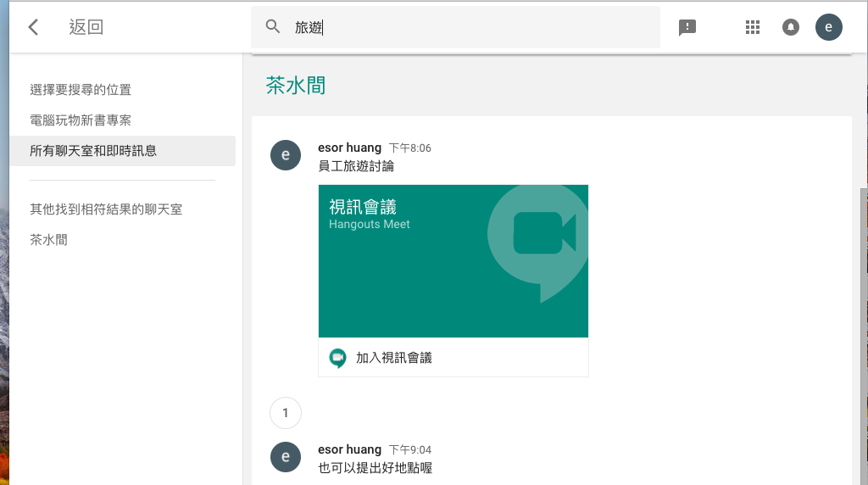
Task: Expand the 1 collapsed reply indicator
Action: tap(286, 413)
